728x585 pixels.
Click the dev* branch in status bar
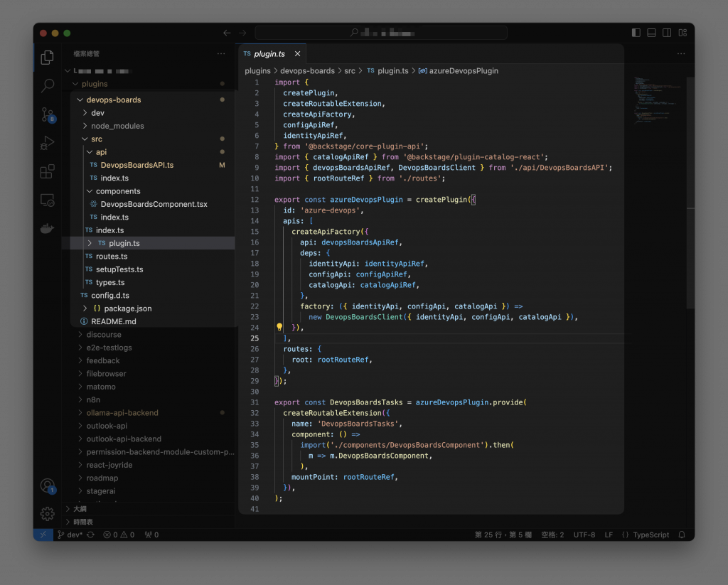pyautogui.click(x=70, y=535)
